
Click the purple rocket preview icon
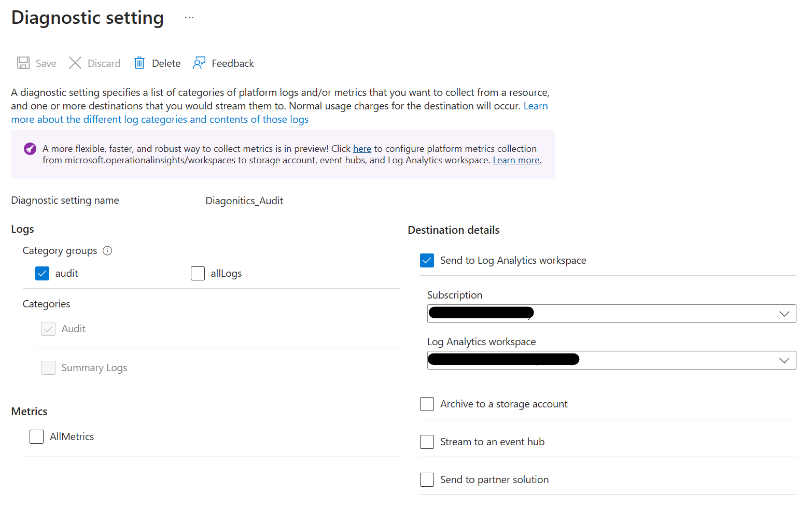click(x=30, y=149)
